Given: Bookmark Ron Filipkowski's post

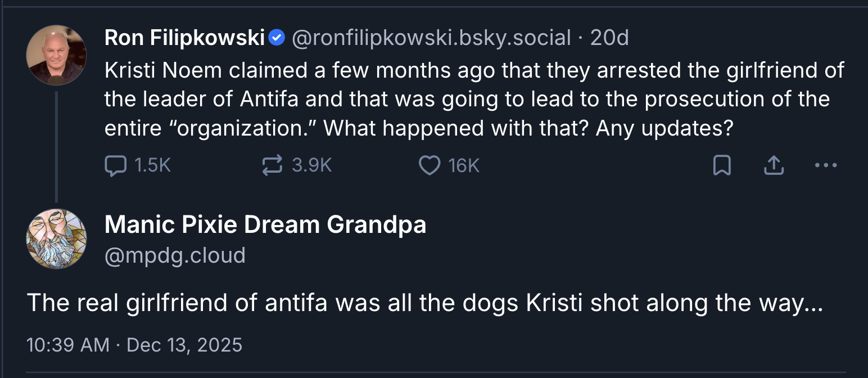Looking at the screenshot, I should tap(722, 165).
